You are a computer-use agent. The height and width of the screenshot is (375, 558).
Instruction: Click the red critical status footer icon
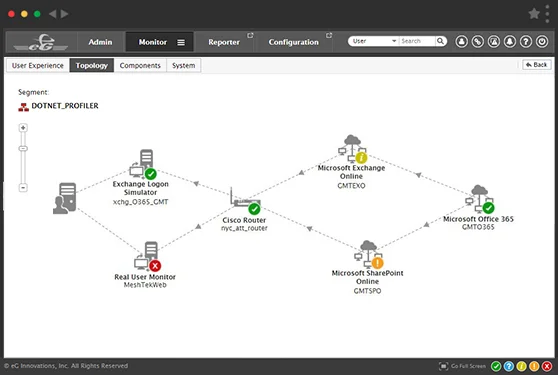coord(547,366)
